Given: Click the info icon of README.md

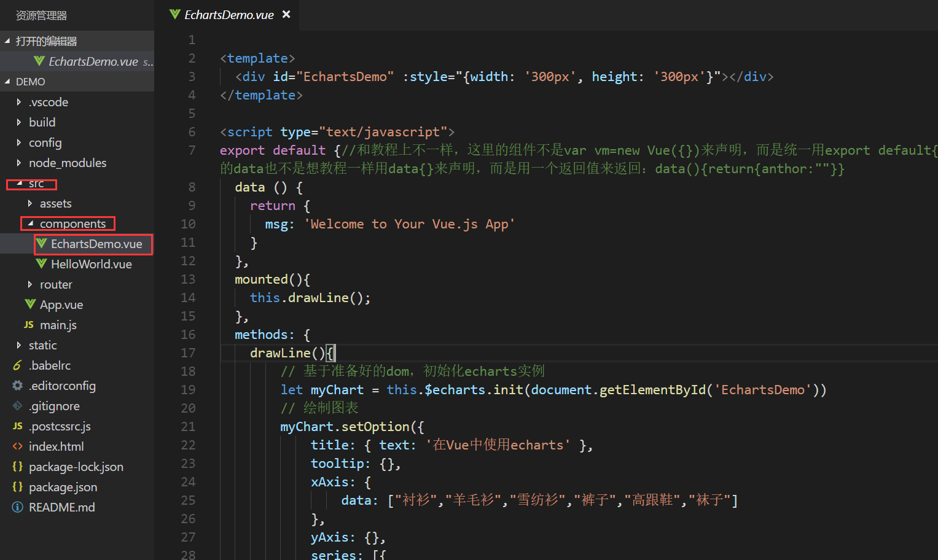Looking at the screenshot, I should [18, 507].
